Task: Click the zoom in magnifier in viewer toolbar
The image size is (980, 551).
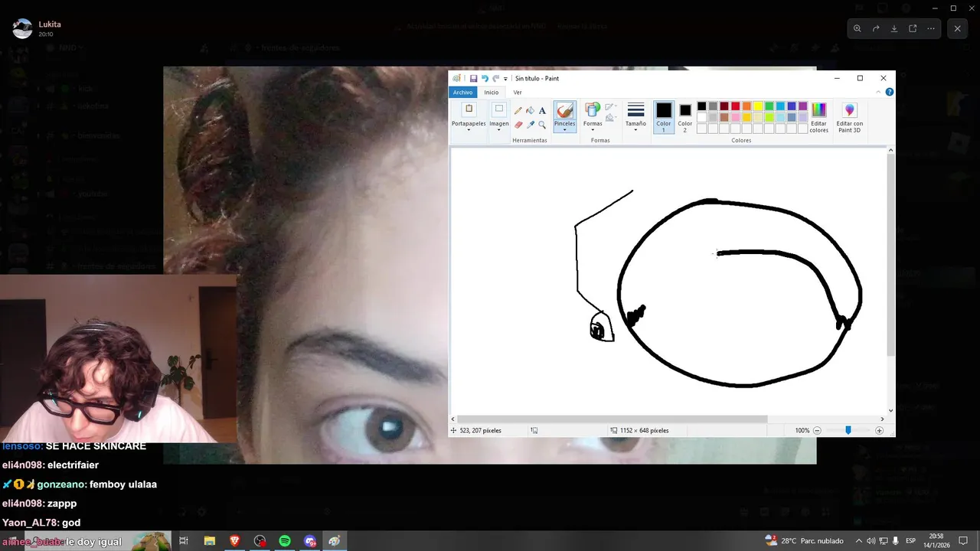Action: 857,28
